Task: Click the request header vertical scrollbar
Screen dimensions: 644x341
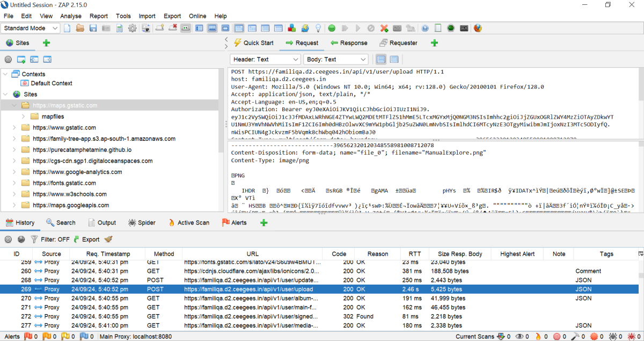Action: pyautogui.click(x=641, y=84)
